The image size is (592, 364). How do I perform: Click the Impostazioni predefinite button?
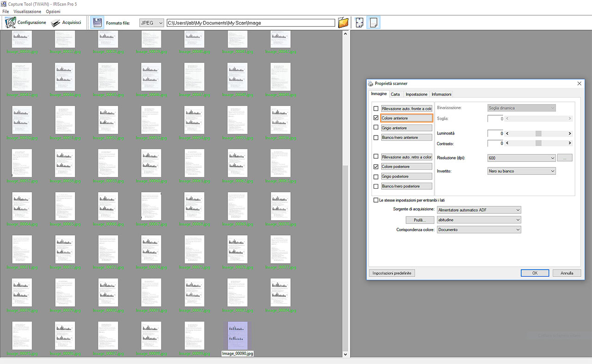coord(392,273)
